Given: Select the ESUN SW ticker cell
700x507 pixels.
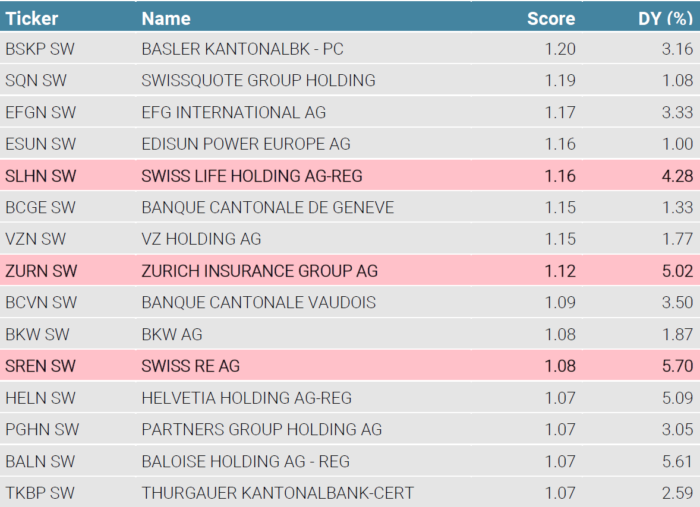Looking at the screenshot, I should tap(40, 144).
